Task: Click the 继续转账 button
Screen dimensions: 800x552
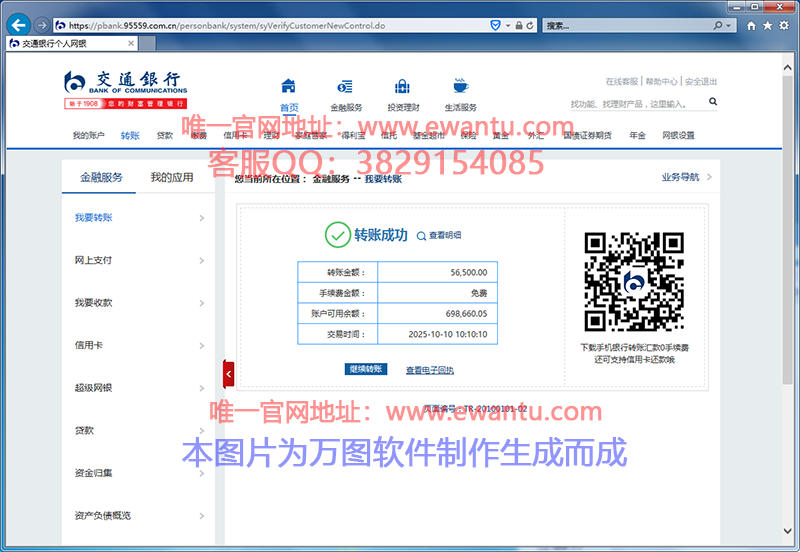Action: pos(365,369)
